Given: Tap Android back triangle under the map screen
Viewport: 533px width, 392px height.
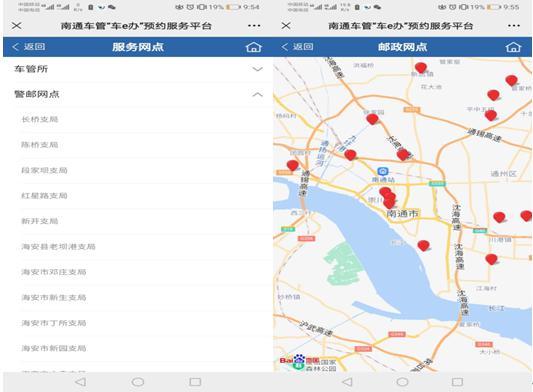Looking at the screenshot, I should click(x=347, y=382).
